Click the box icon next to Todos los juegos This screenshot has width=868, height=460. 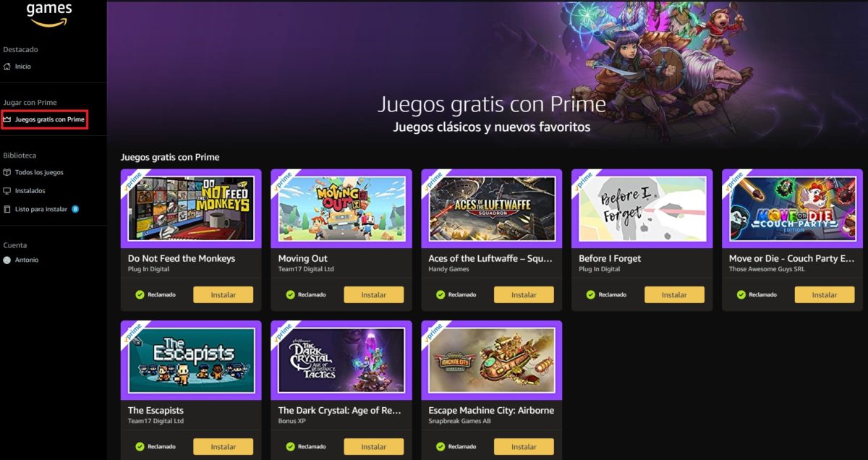coord(7,173)
